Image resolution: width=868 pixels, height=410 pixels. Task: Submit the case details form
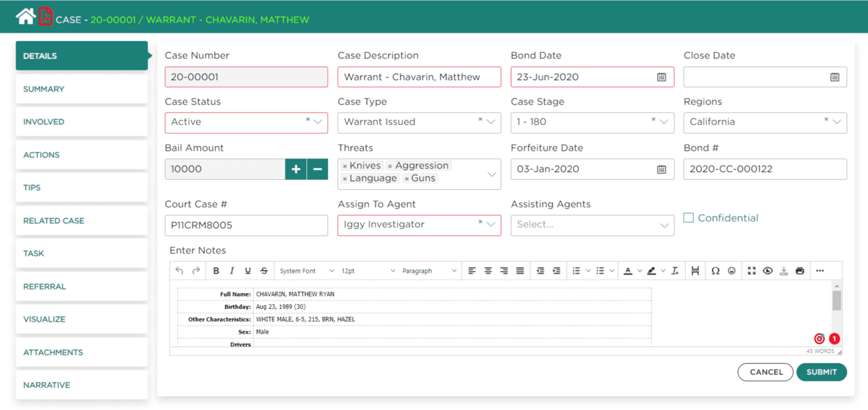click(821, 372)
